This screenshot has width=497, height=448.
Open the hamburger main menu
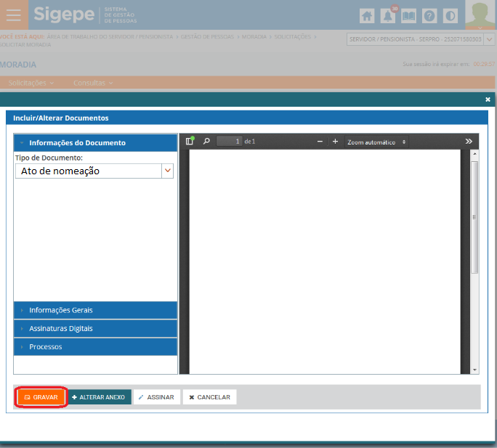14,15
